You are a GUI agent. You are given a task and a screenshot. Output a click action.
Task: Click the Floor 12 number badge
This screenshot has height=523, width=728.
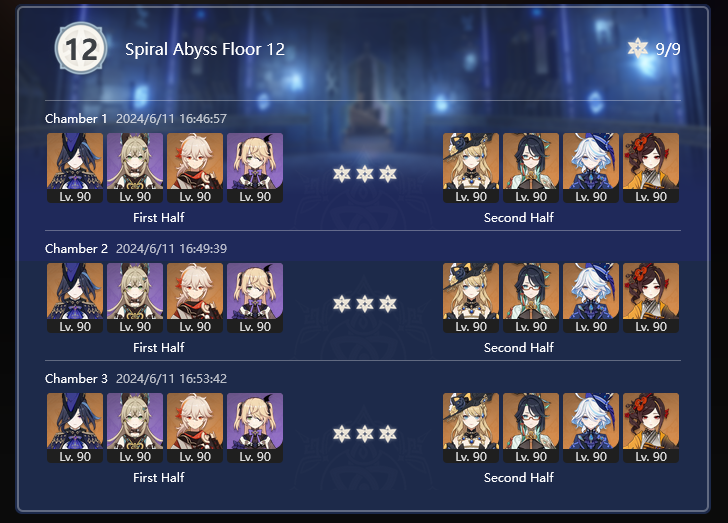click(x=81, y=48)
